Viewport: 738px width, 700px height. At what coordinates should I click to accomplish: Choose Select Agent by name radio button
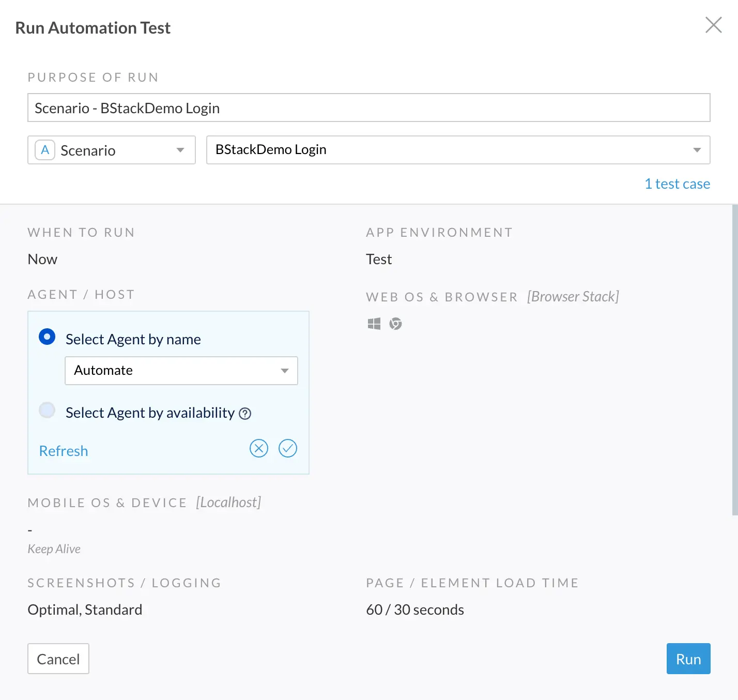[47, 337]
